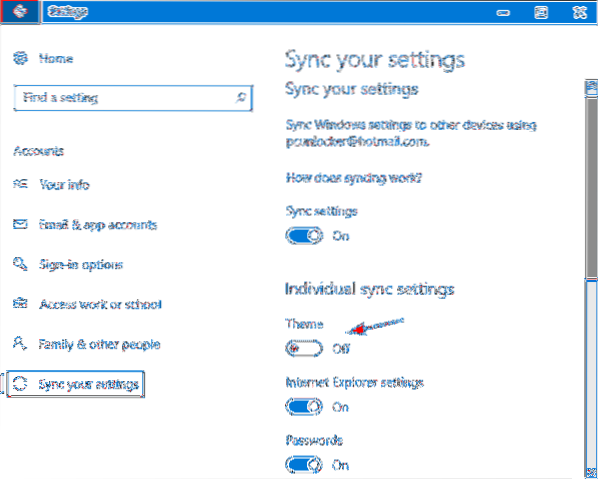
Task: Click the scrollbar up arrow
Action: (592, 87)
